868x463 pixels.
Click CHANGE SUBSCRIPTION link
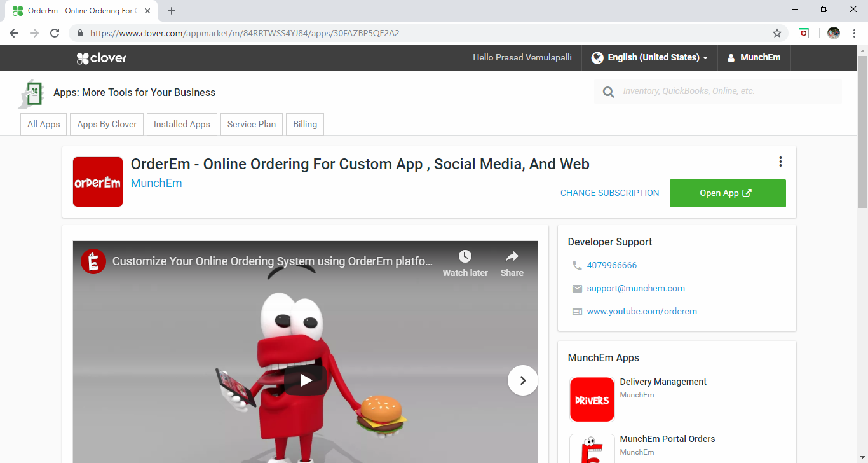[x=610, y=193]
